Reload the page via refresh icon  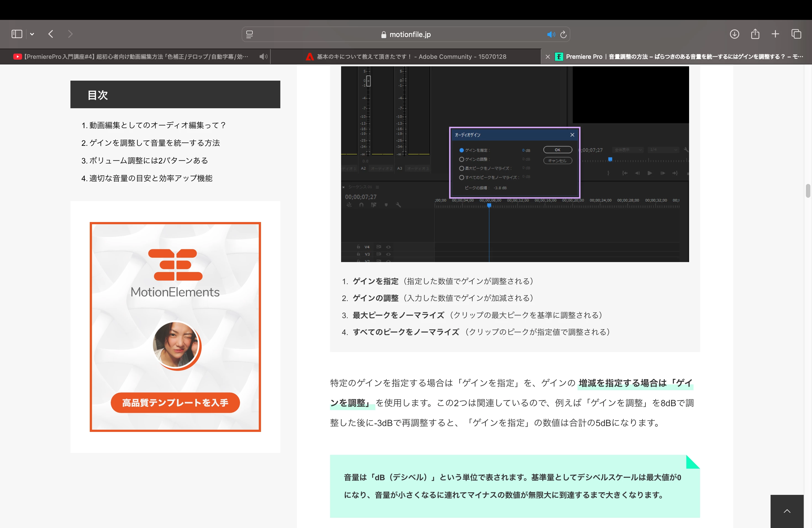coord(564,35)
